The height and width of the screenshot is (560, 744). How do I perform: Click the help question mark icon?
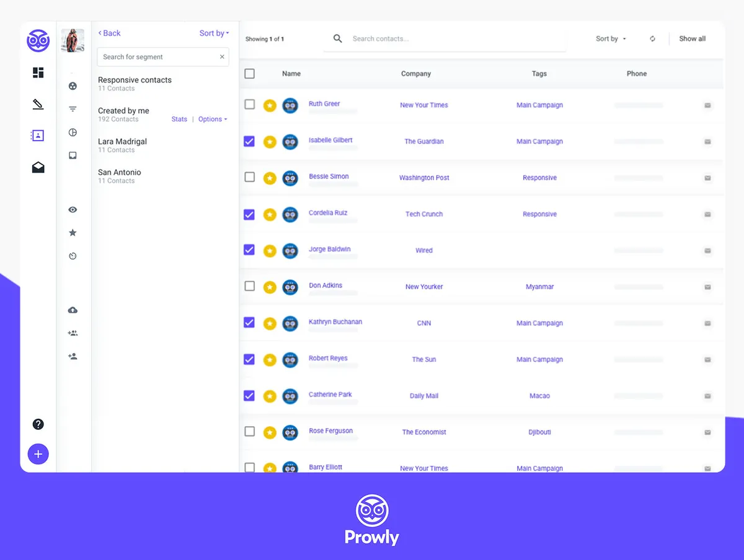[x=38, y=424]
